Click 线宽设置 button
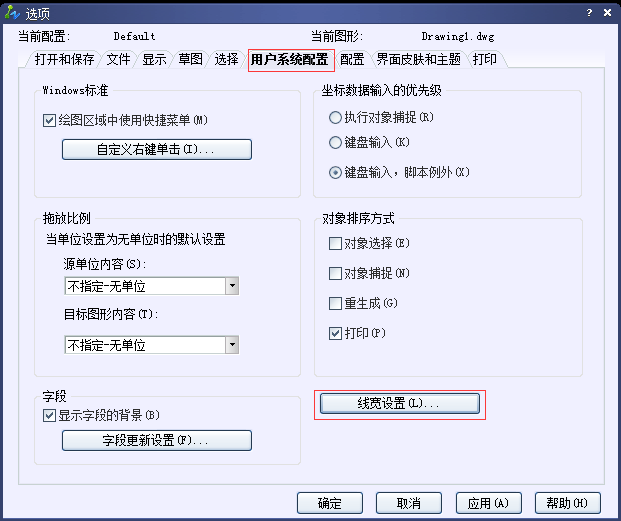The height and width of the screenshot is (521, 621). point(399,403)
